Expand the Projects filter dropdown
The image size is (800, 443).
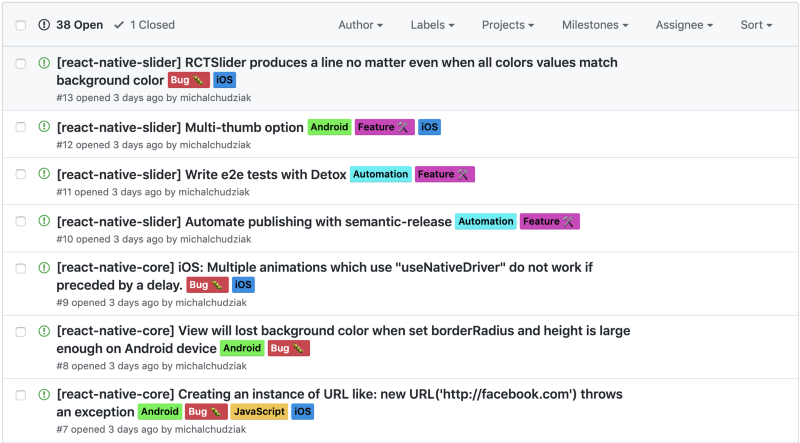point(508,24)
